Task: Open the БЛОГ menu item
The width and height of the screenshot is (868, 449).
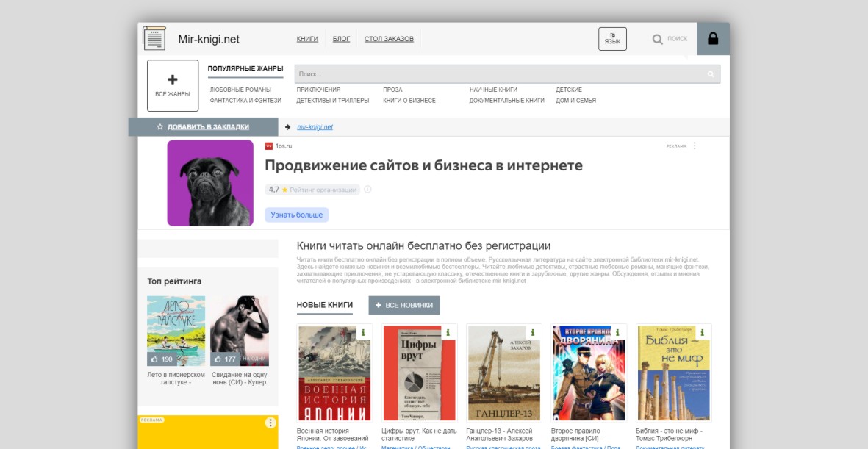Action: coord(341,39)
